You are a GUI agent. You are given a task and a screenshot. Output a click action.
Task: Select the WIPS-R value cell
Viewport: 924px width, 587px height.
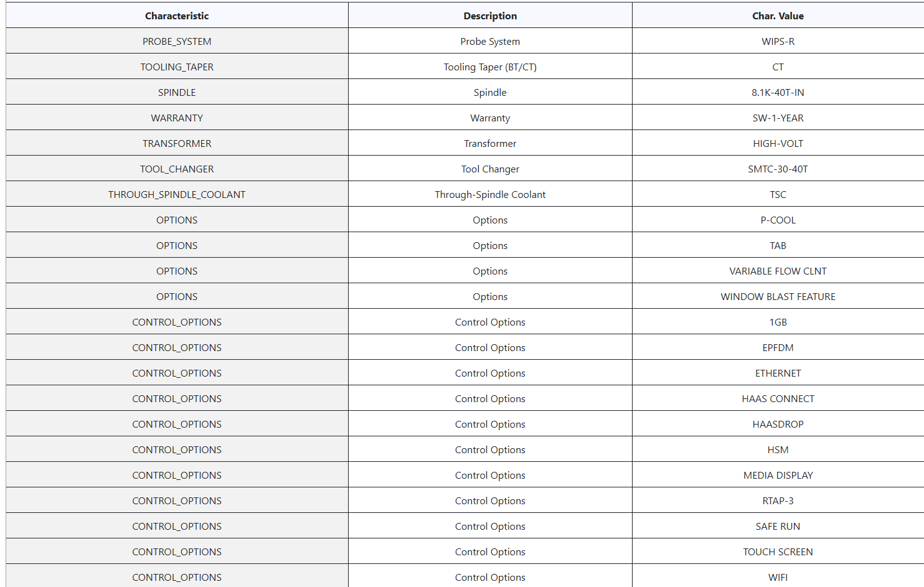pyautogui.click(x=778, y=42)
